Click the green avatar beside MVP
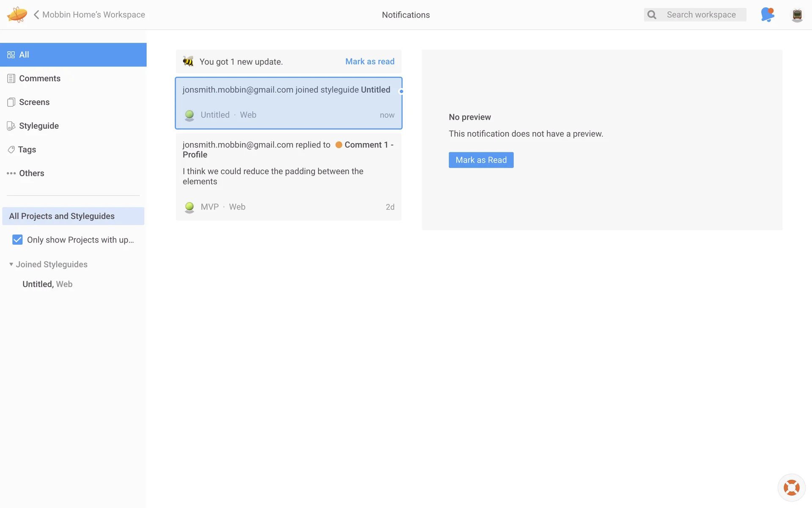The width and height of the screenshot is (812, 508). [x=189, y=207]
